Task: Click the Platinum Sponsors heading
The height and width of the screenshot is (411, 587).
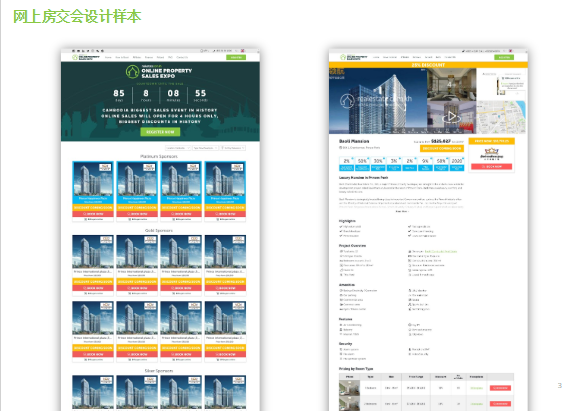Action: (159, 156)
